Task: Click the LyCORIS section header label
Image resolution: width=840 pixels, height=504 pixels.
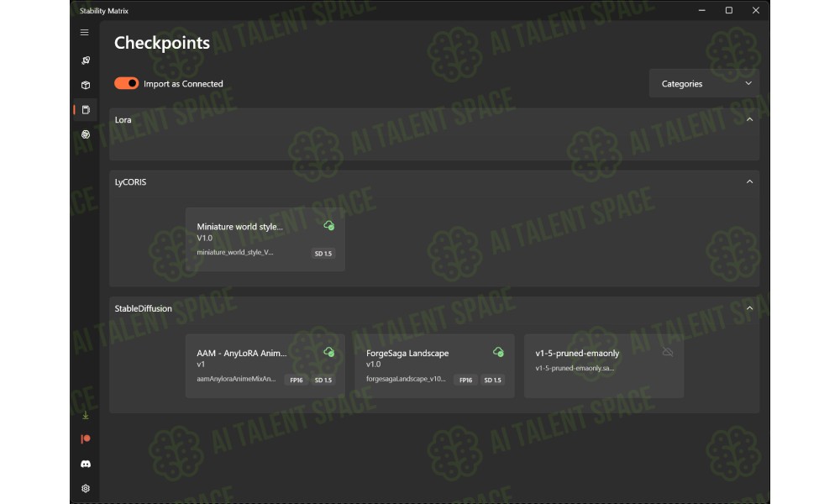Action: (130, 182)
